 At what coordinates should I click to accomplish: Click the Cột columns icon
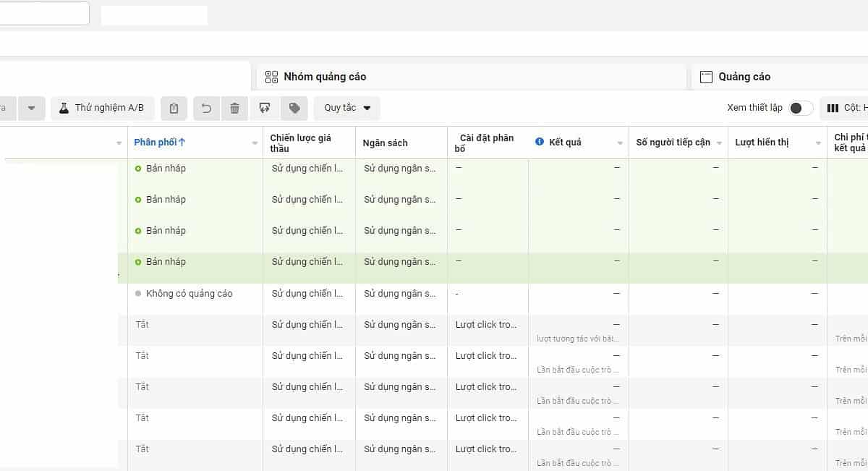tap(833, 108)
